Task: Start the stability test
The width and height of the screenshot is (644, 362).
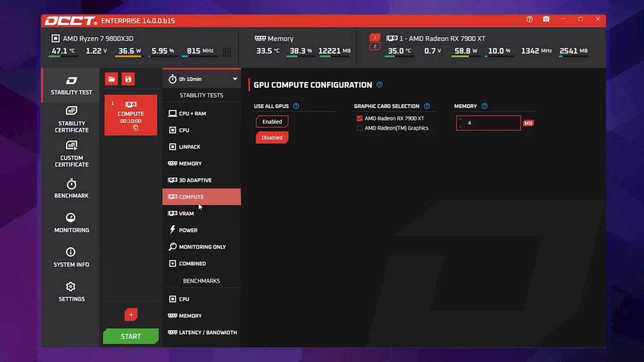Action: [x=131, y=336]
